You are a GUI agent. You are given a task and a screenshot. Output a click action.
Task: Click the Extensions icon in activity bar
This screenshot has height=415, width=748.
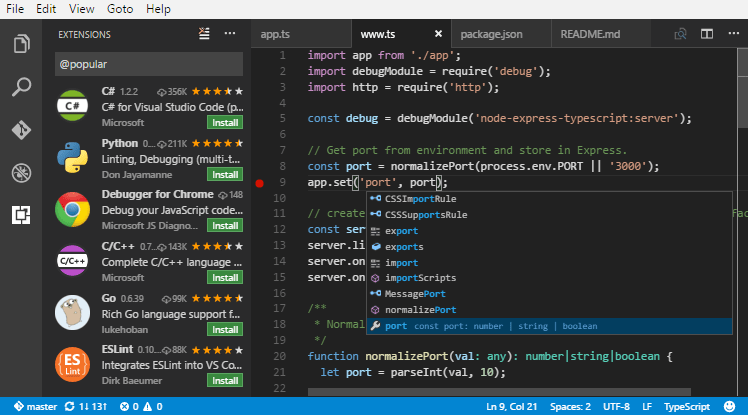pyautogui.click(x=20, y=214)
